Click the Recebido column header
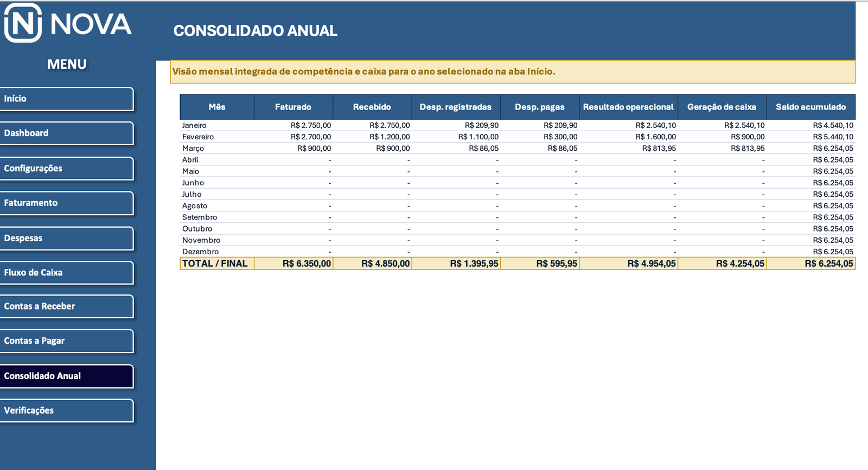This screenshot has height=470, width=868. [x=372, y=107]
